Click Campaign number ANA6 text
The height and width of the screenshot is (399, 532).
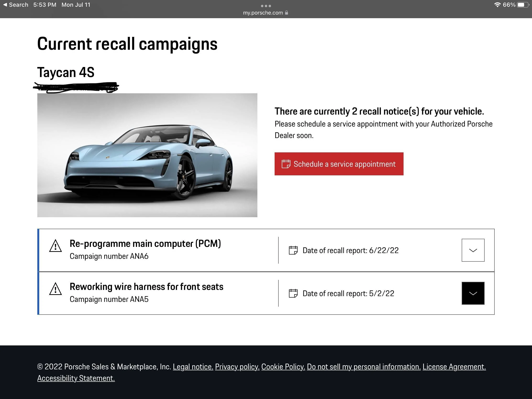109,256
